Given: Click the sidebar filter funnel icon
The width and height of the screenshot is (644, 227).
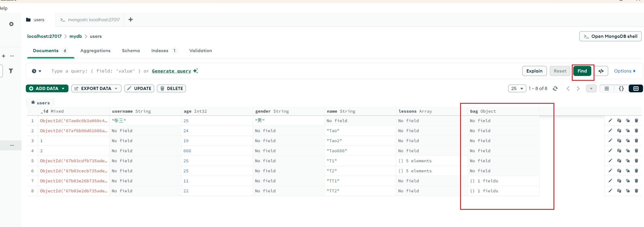Looking at the screenshot, I should [x=11, y=71].
